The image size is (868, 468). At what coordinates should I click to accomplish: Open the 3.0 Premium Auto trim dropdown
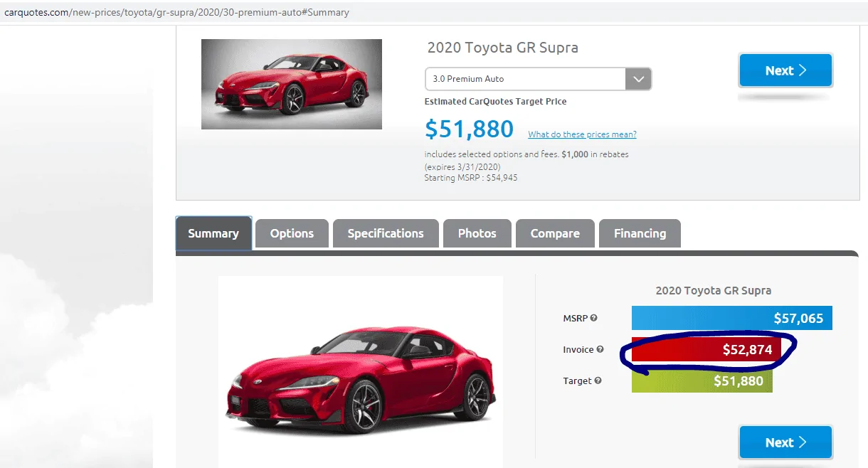tap(538, 79)
